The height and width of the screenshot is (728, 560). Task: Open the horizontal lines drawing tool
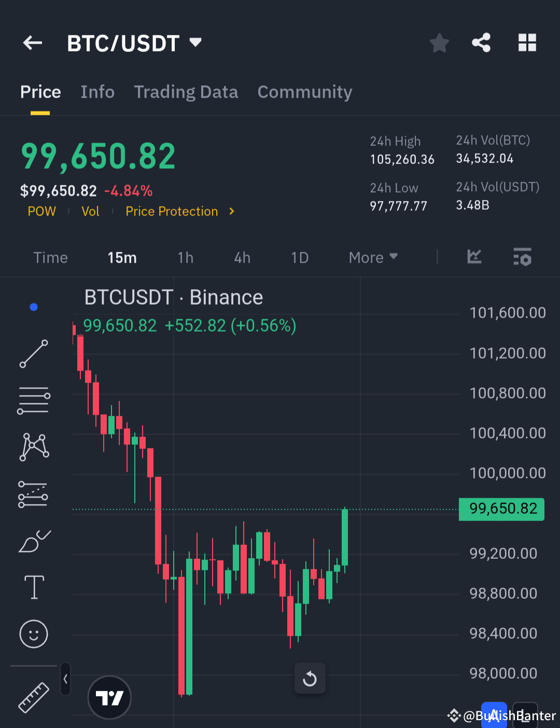[33, 400]
